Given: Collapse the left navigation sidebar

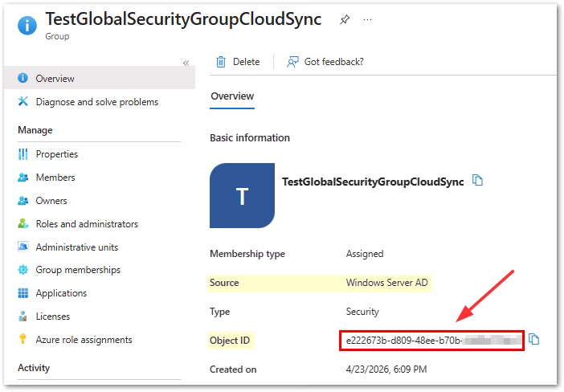Looking at the screenshot, I should pos(186,63).
